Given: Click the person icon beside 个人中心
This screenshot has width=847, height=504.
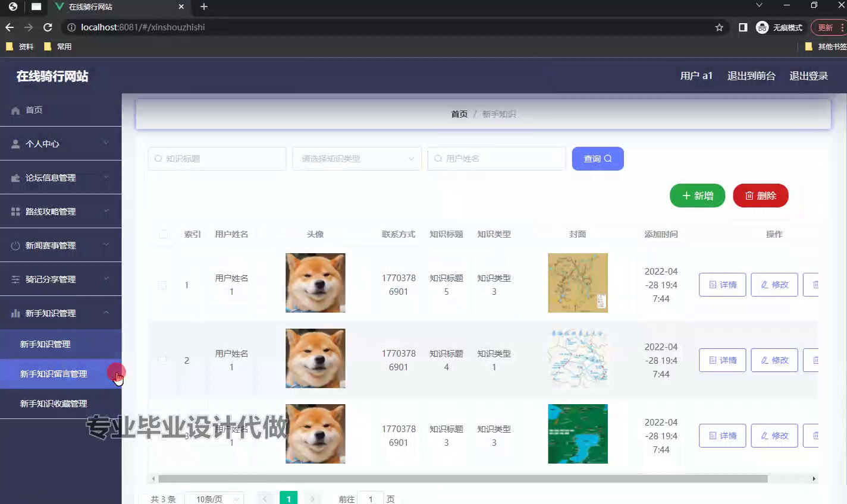Looking at the screenshot, I should pyautogui.click(x=15, y=144).
